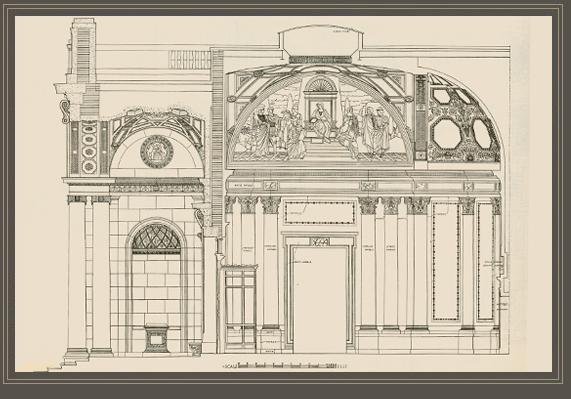Click the roof balustrade grille
Image resolution: width=571 pixels, height=399 pixels.
coord(189,60)
